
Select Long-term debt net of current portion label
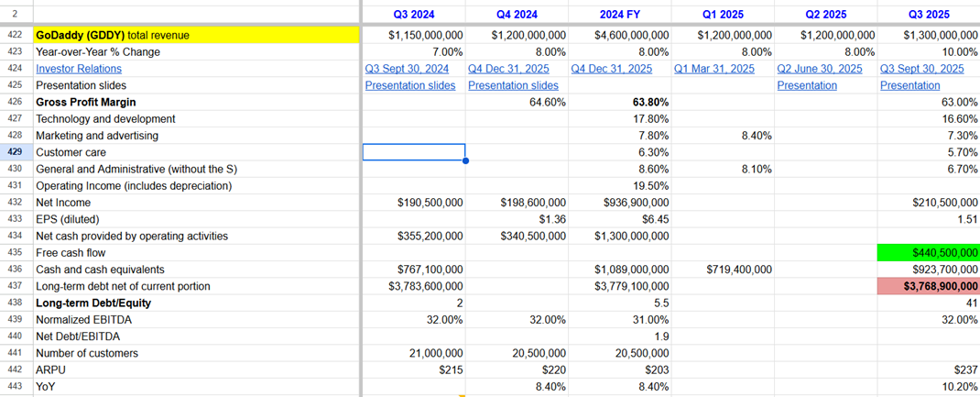pos(196,286)
